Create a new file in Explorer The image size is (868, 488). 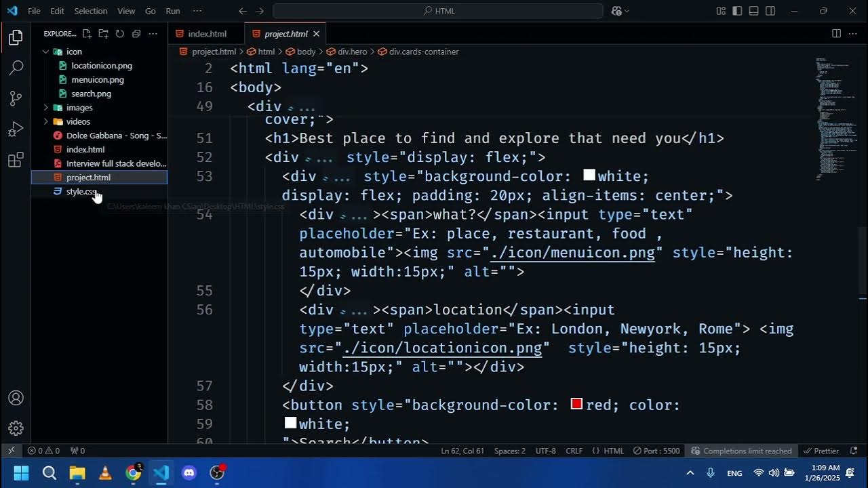coord(87,33)
